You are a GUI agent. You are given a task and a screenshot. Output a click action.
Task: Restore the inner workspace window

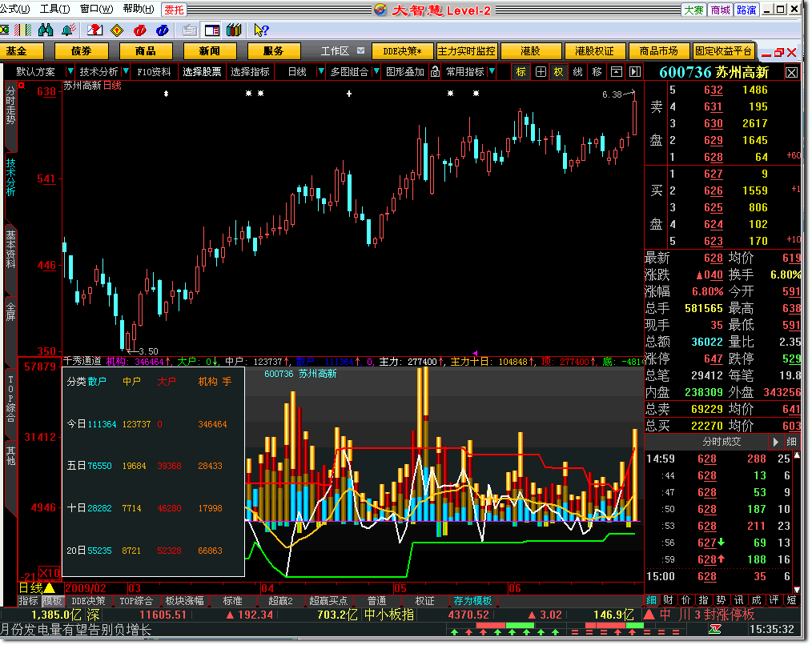[x=779, y=52]
